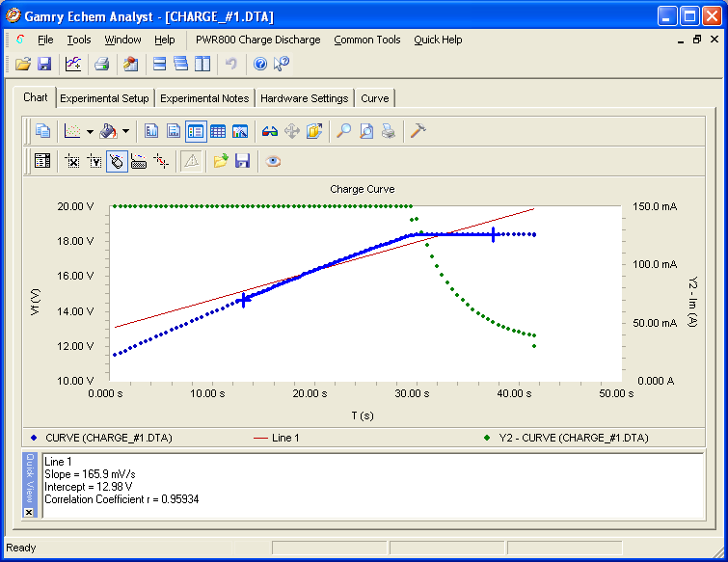
Task: Copy chart to clipboard icon
Action: [x=42, y=131]
